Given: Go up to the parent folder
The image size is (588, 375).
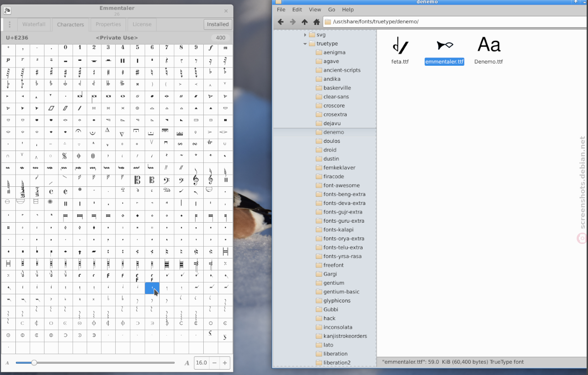Looking at the screenshot, I should pyautogui.click(x=304, y=22).
